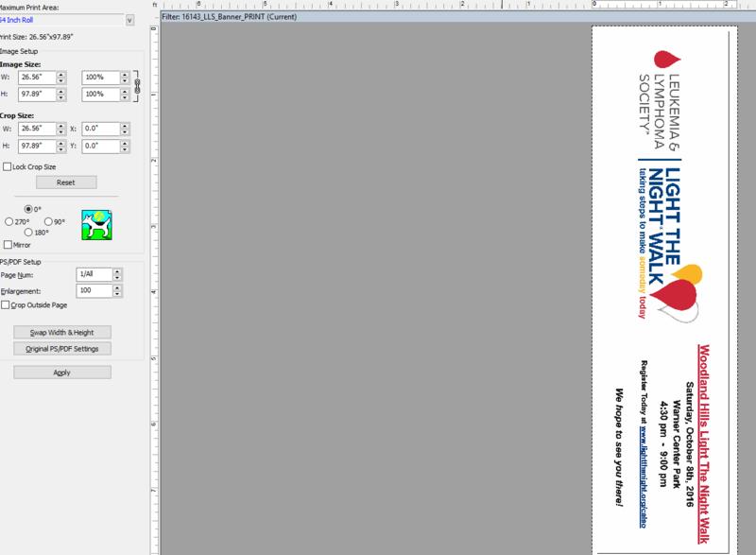The width and height of the screenshot is (756, 555).
Task: Click the Apply button
Action: (x=62, y=373)
